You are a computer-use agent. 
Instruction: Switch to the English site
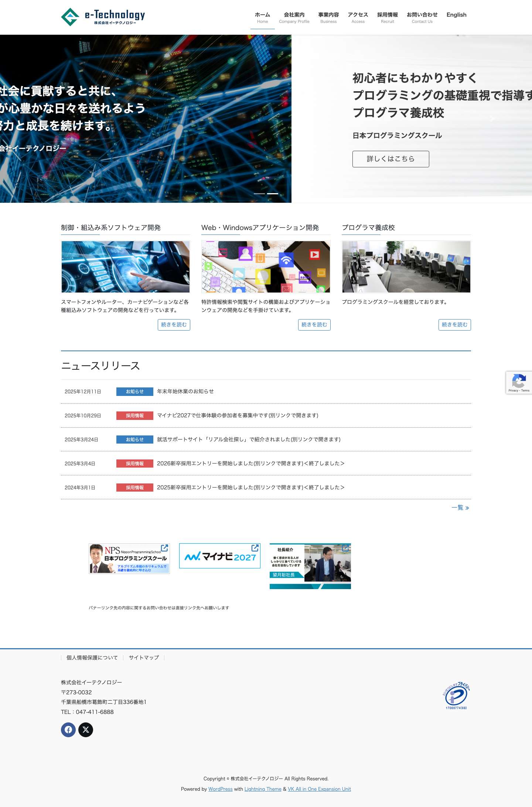coord(456,15)
